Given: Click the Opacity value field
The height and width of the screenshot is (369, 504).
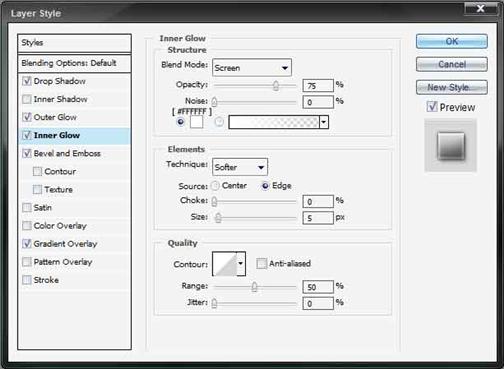Looking at the screenshot, I should tap(318, 86).
